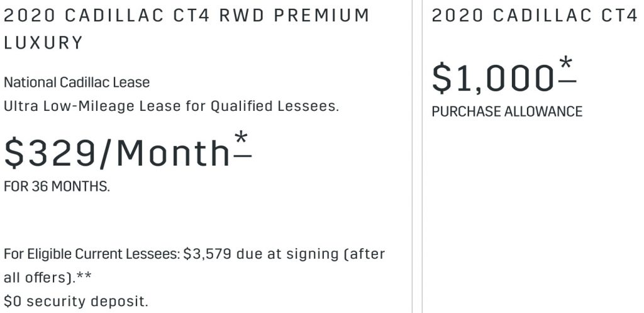Click the $1,000 purchase allowance amount

[x=493, y=77]
